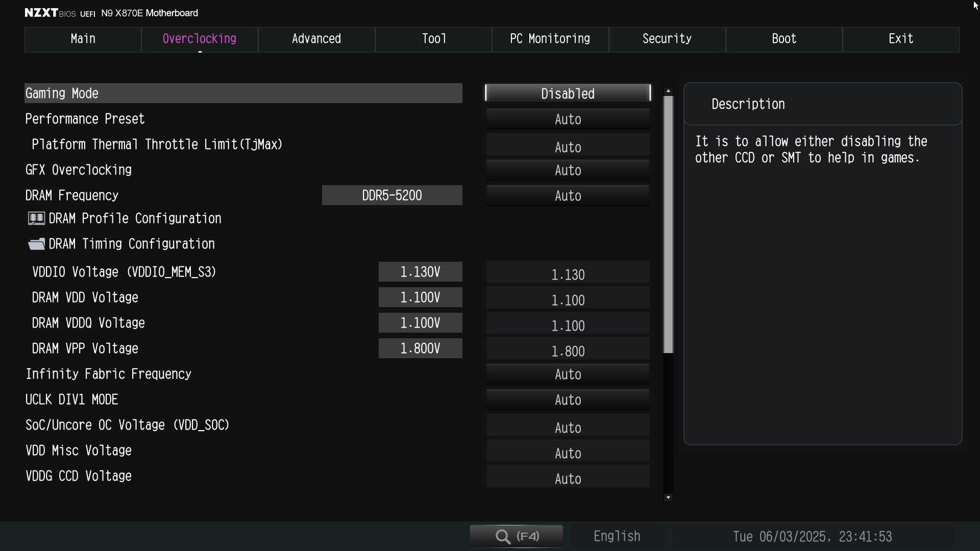The width and height of the screenshot is (980, 551).
Task: Click the DRAM Timing Configuration folder icon
Action: [x=36, y=244]
